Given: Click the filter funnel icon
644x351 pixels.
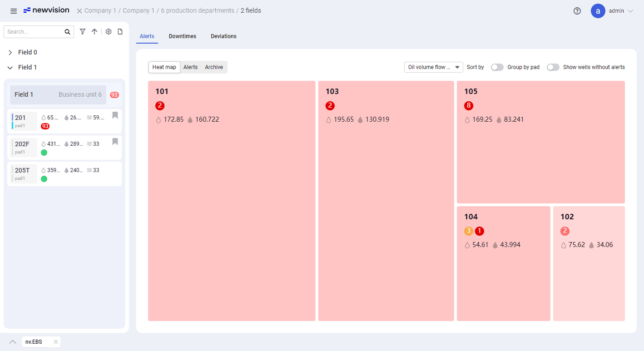Looking at the screenshot, I should point(83,32).
